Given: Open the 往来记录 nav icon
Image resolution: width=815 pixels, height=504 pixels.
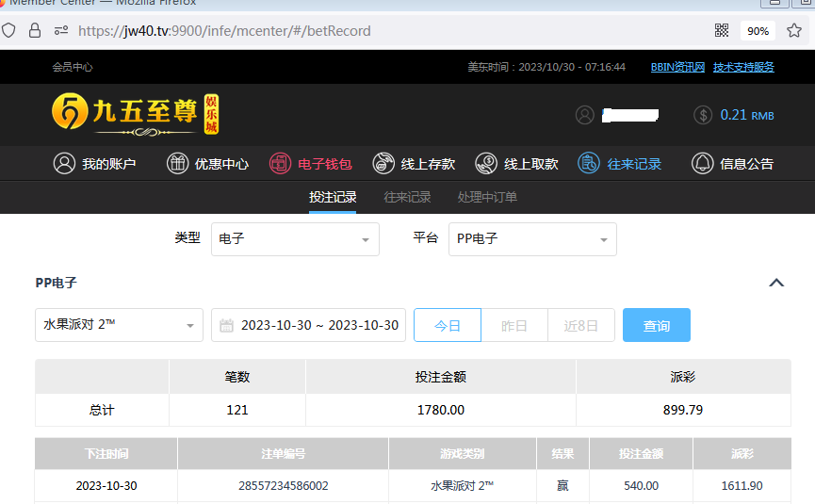Looking at the screenshot, I should click(x=589, y=163).
